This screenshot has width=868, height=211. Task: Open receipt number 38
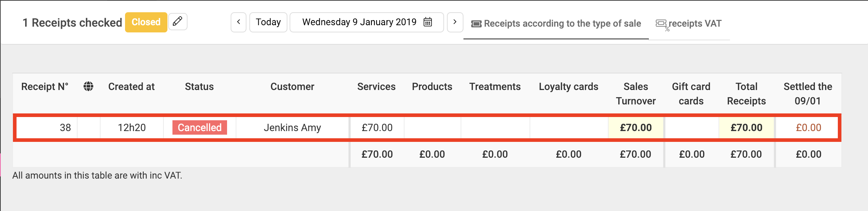pos(65,127)
